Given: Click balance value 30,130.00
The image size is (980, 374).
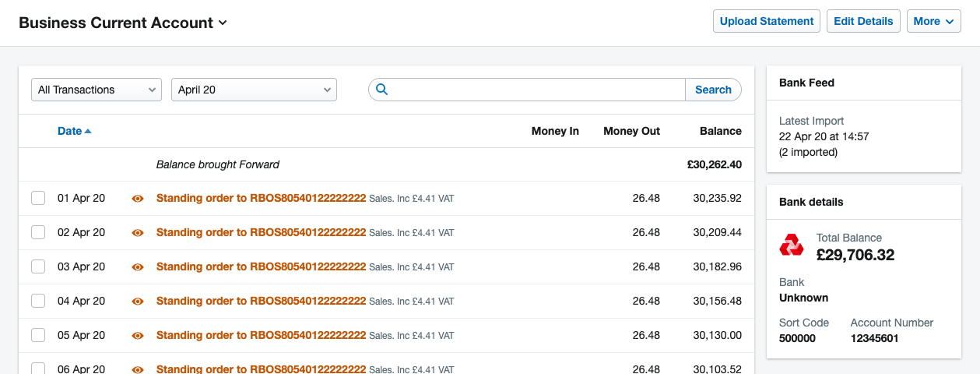Looking at the screenshot, I should click(x=718, y=335).
